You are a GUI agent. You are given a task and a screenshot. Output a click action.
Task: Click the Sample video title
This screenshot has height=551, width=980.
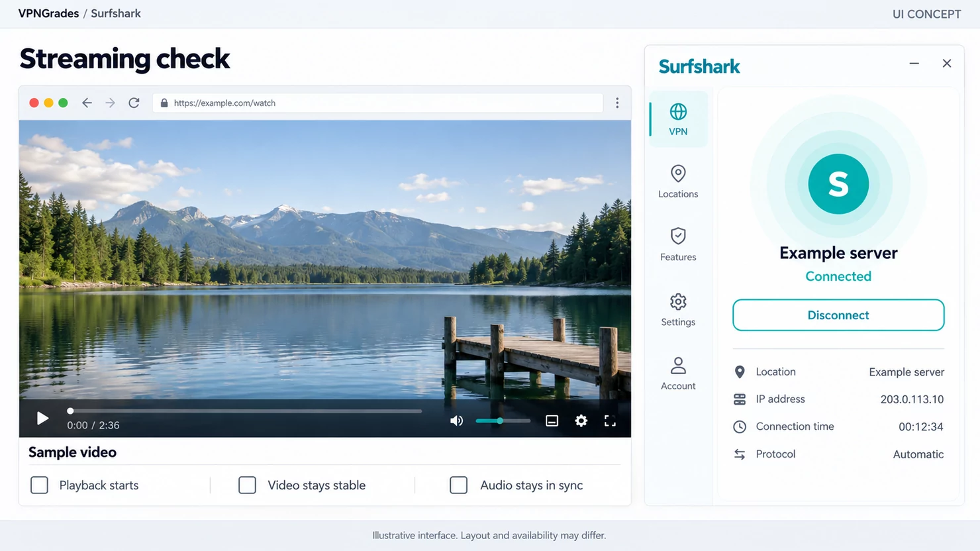click(x=72, y=452)
